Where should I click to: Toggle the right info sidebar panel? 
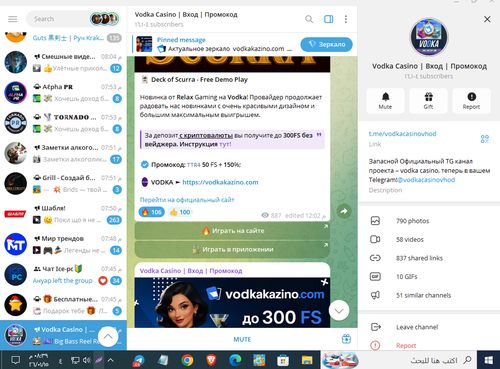(x=329, y=19)
